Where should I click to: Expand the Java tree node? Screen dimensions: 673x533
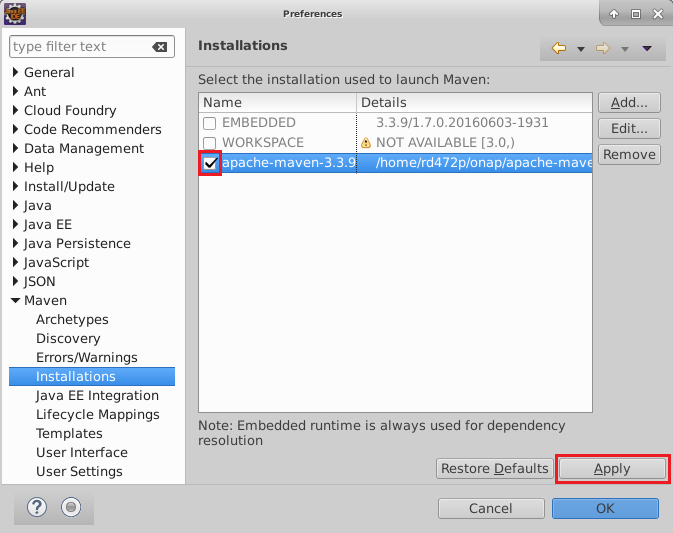tap(15, 205)
